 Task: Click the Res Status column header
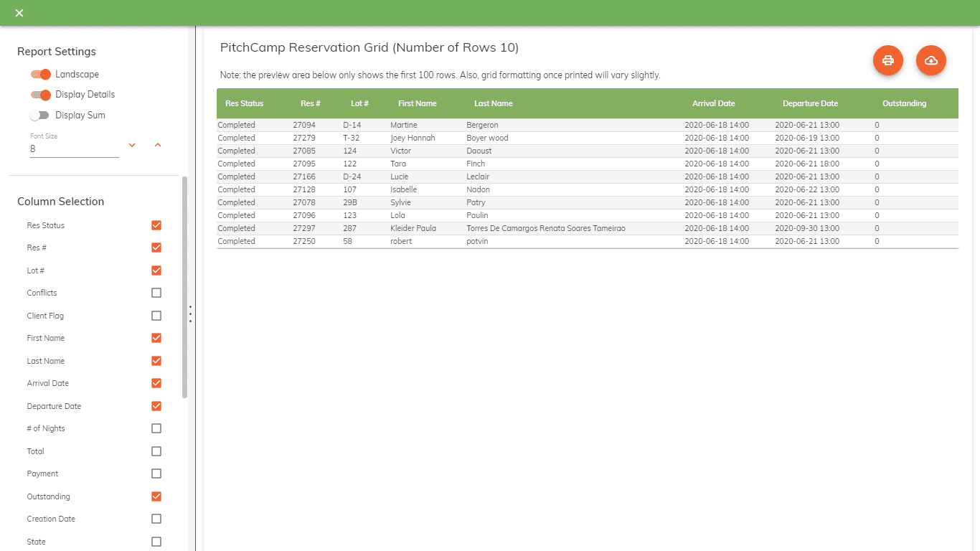(245, 103)
